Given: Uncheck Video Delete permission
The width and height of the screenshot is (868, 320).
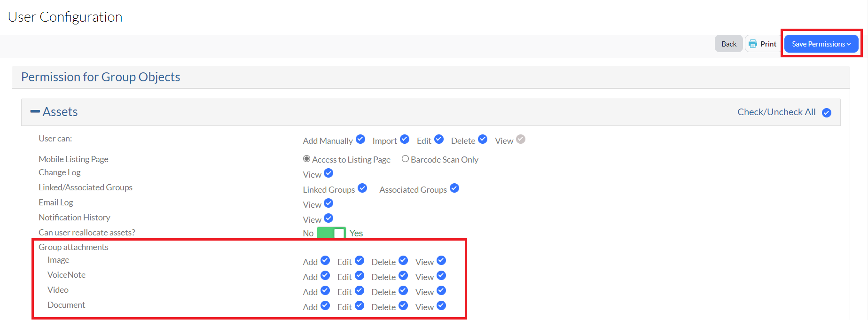Looking at the screenshot, I should (x=403, y=290).
